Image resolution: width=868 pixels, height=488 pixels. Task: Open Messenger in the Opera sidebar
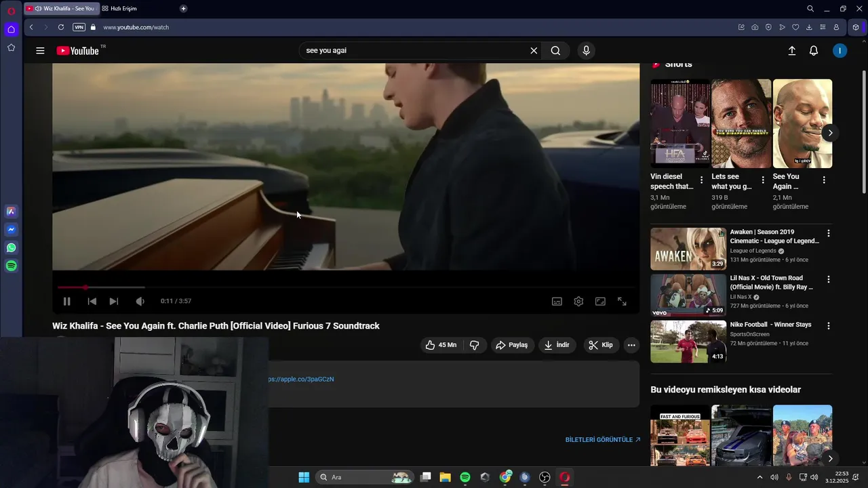11,230
